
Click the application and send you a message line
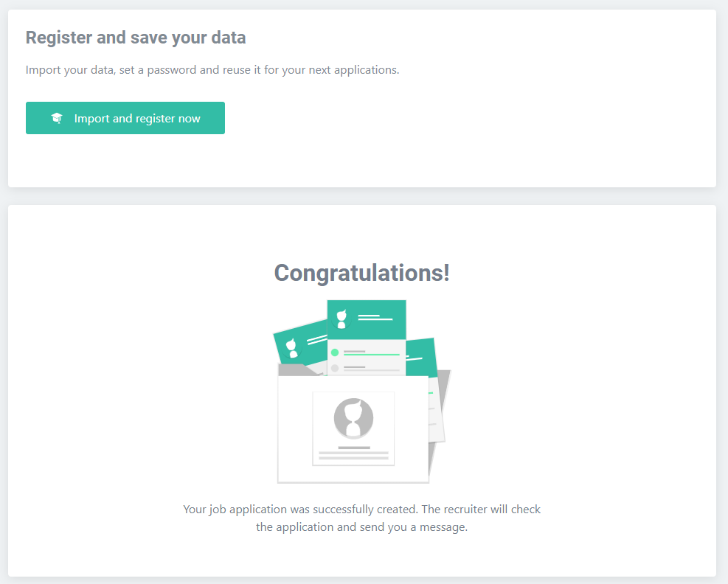click(x=361, y=527)
